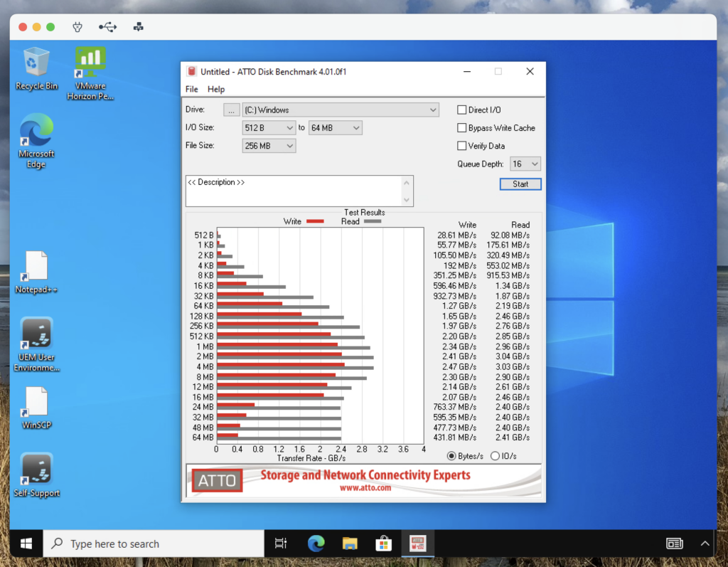The height and width of the screenshot is (567, 728).
Task: Click the drive browse ellipsis button
Action: (231, 110)
